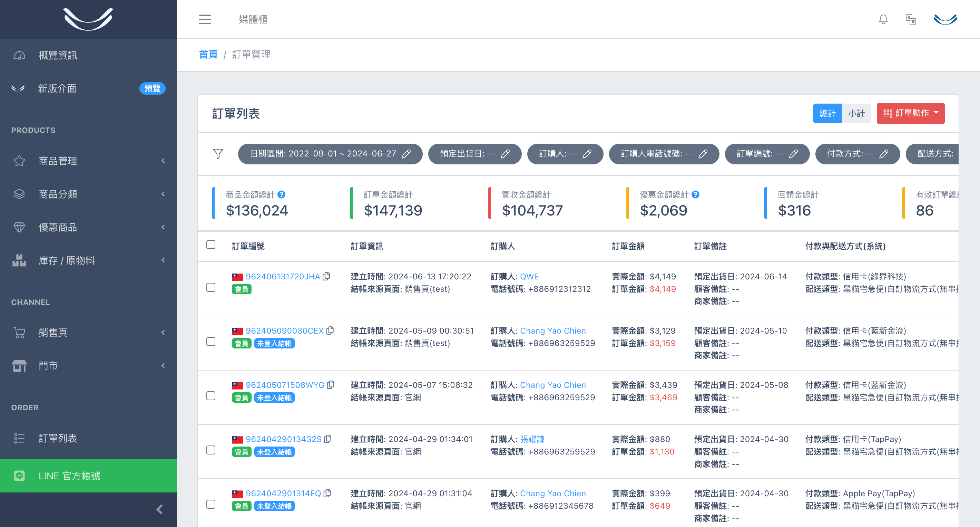Select checkbox for order 96240429013432S

[211, 450]
